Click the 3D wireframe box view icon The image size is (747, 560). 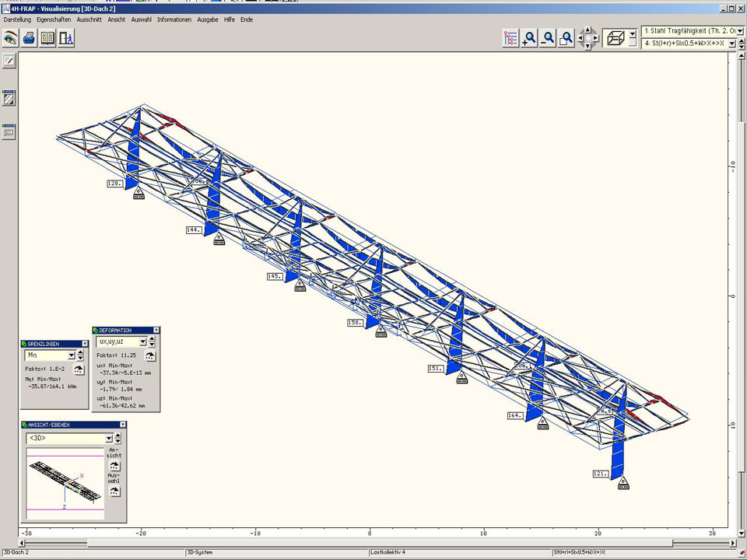click(615, 38)
